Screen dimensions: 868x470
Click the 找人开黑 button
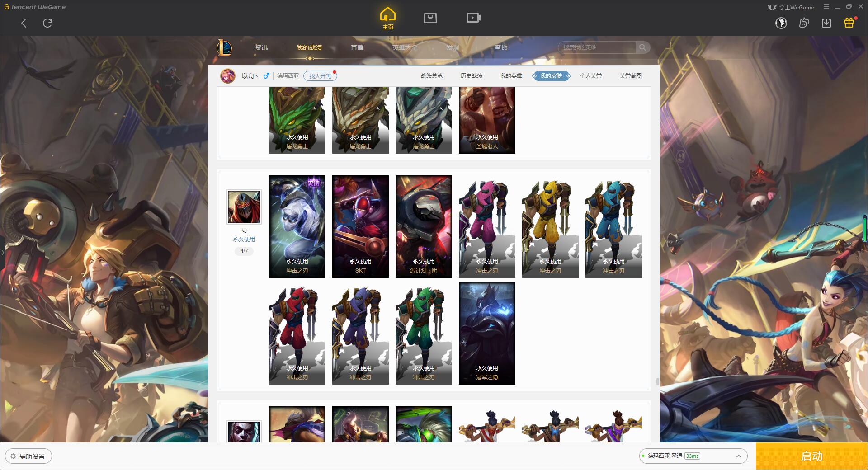pyautogui.click(x=320, y=76)
